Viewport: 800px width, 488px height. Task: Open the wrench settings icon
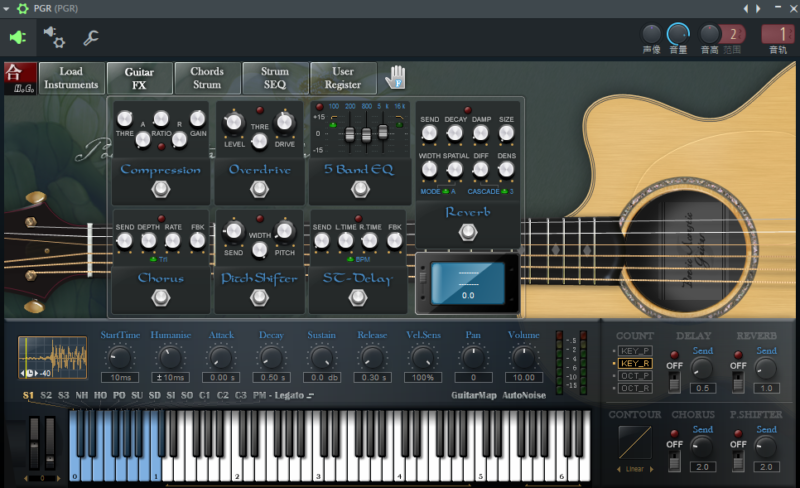(90, 38)
